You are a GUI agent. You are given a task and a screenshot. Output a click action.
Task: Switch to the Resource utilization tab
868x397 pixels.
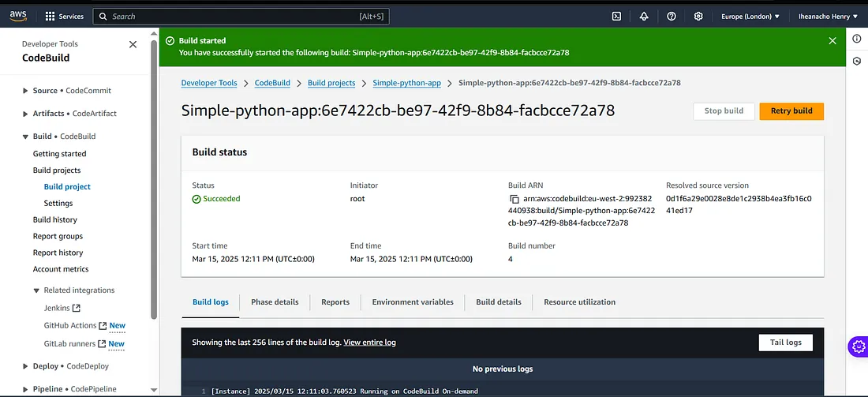(x=580, y=302)
